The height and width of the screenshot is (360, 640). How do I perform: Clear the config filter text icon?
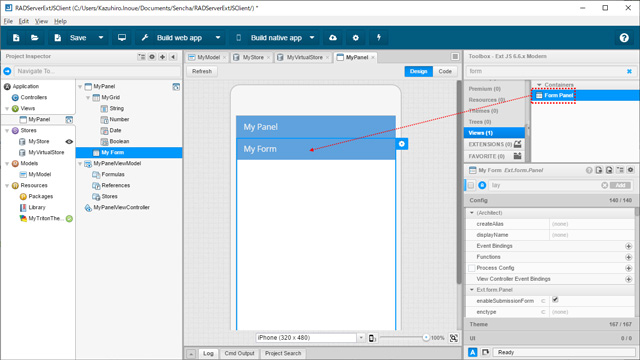pos(604,185)
